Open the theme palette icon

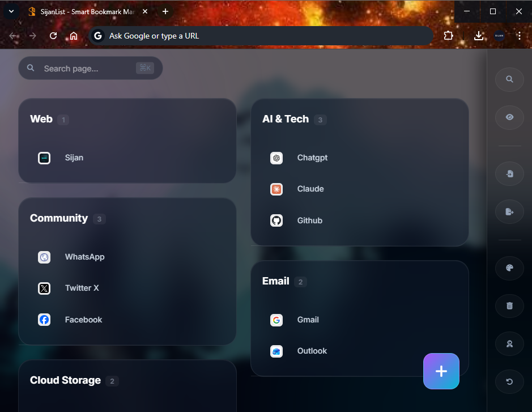click(x=509, y=268)
